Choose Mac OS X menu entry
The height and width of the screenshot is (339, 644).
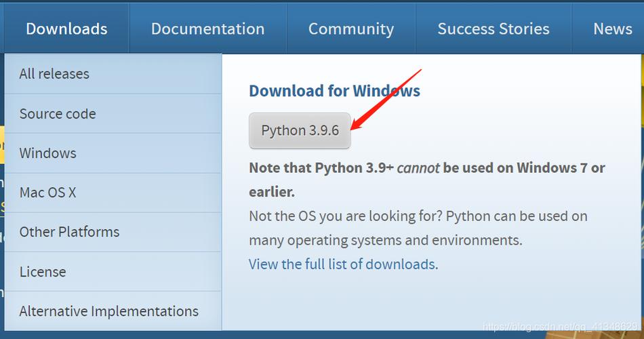click(x=113, y=193)
